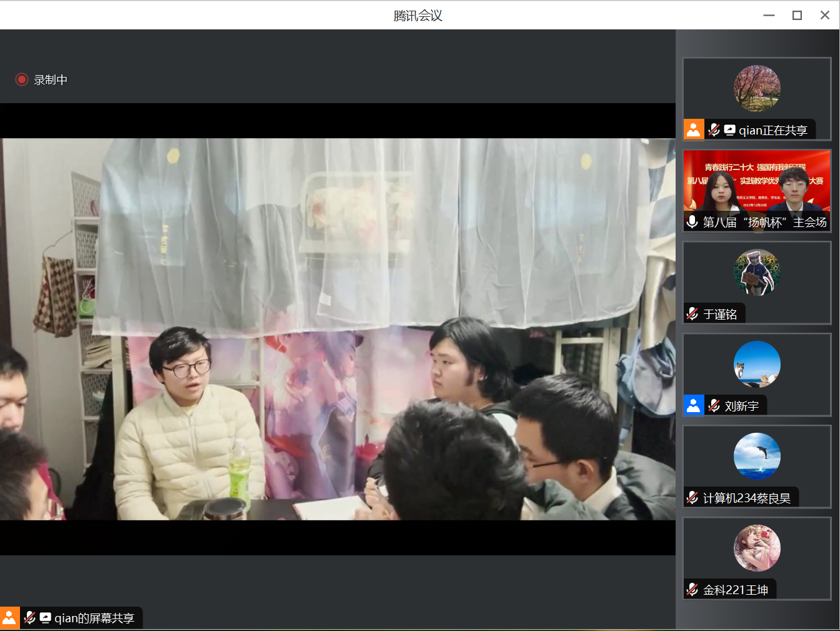This screenshot has width=840, height=631.
Task: Click the orange host icon on qian's thumbnail
Action: click(x=694, y=129)
